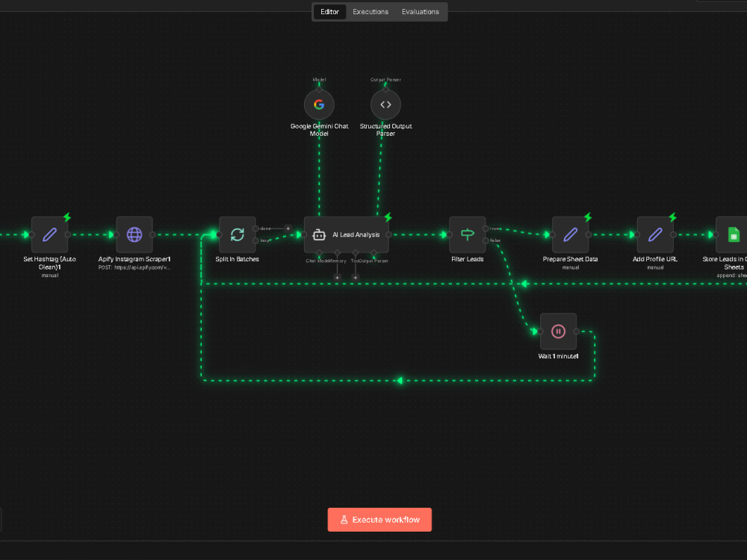Add a Tool sub-node with plus below AI Lead Analysis
Image resolution: width=747 pixels, height=560 pixels.
356,277
